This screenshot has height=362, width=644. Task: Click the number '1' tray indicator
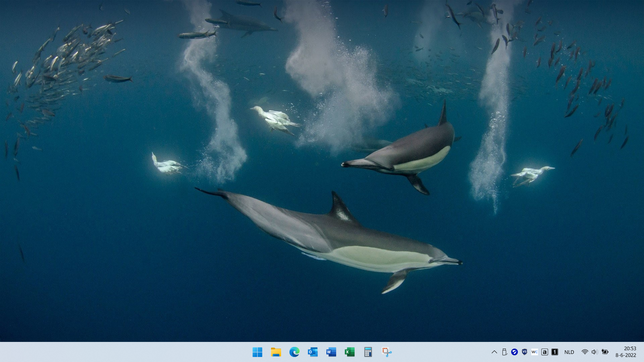pos(554,352)
